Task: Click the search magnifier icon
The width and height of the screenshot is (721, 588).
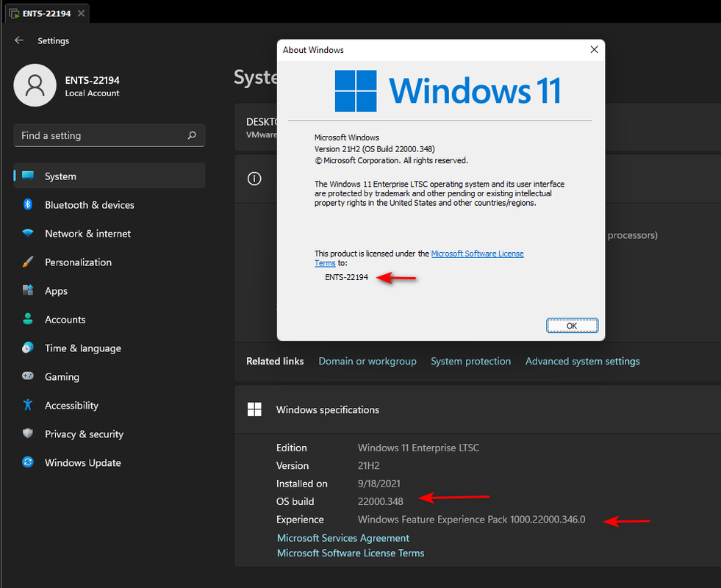Action: pyautogui.click(x=192, y=135)
